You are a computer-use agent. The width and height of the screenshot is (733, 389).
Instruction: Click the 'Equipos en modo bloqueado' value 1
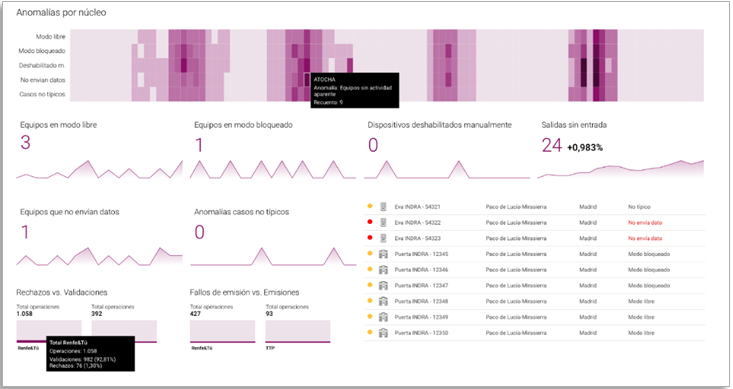(199, 145)
